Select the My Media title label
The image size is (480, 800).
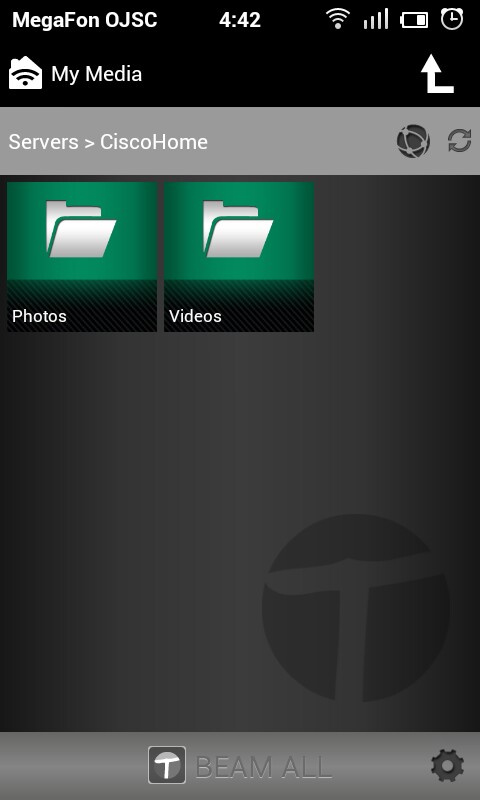point(96,74)
